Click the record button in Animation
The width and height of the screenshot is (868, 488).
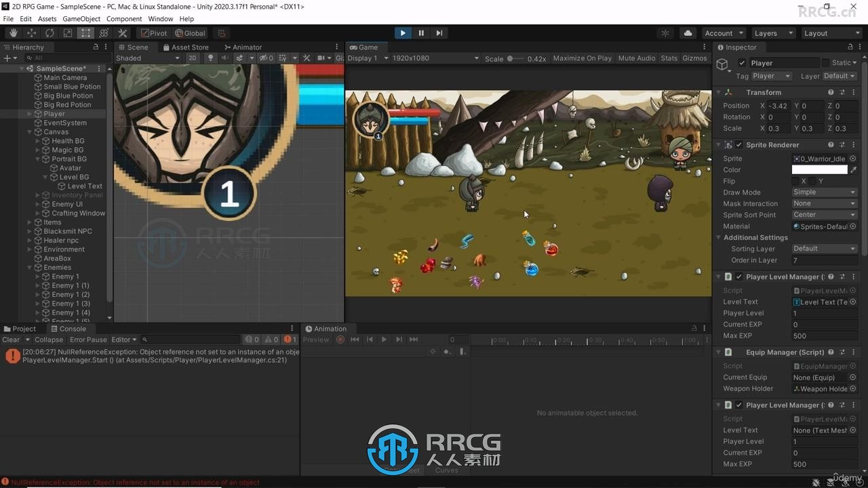click(x=340, y=340)
